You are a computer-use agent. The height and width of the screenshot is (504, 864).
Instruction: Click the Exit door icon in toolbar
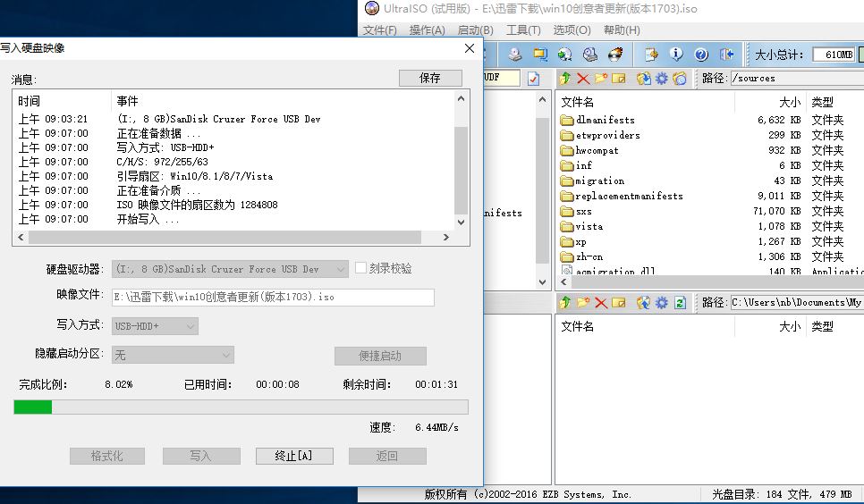pyautogui.click(x=726, y=54)
